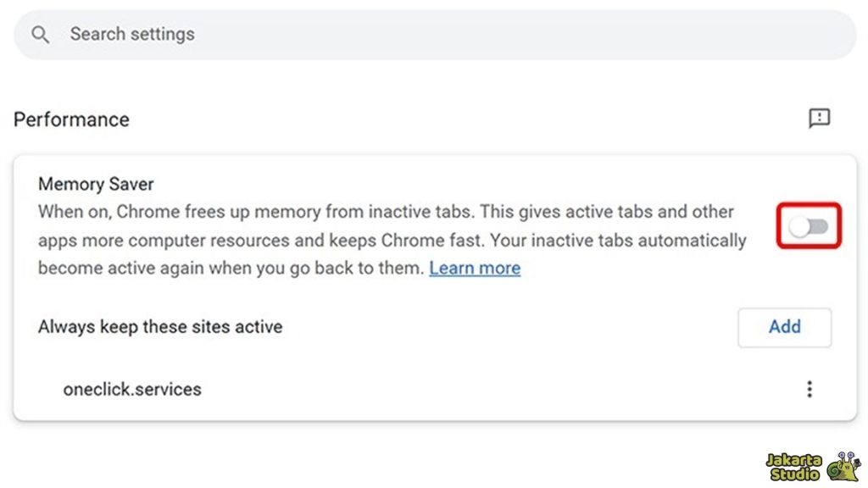The image size is (868, 488).
Task: Click the Performance section heading
Action: tap(72, 119)
